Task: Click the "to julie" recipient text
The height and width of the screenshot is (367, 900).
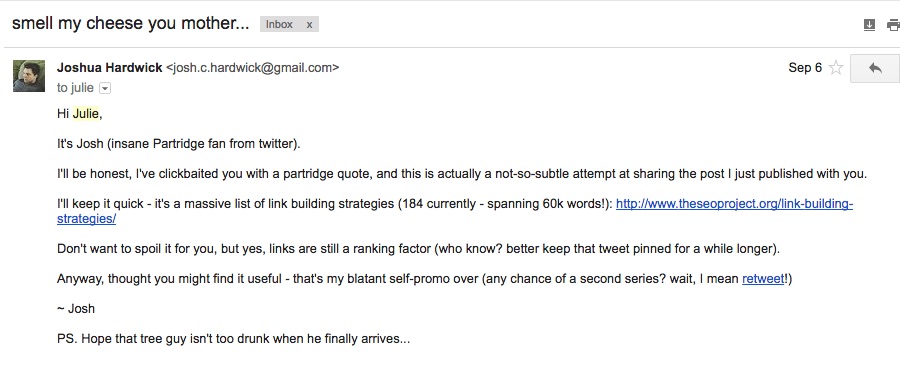Action: point(75,88)
